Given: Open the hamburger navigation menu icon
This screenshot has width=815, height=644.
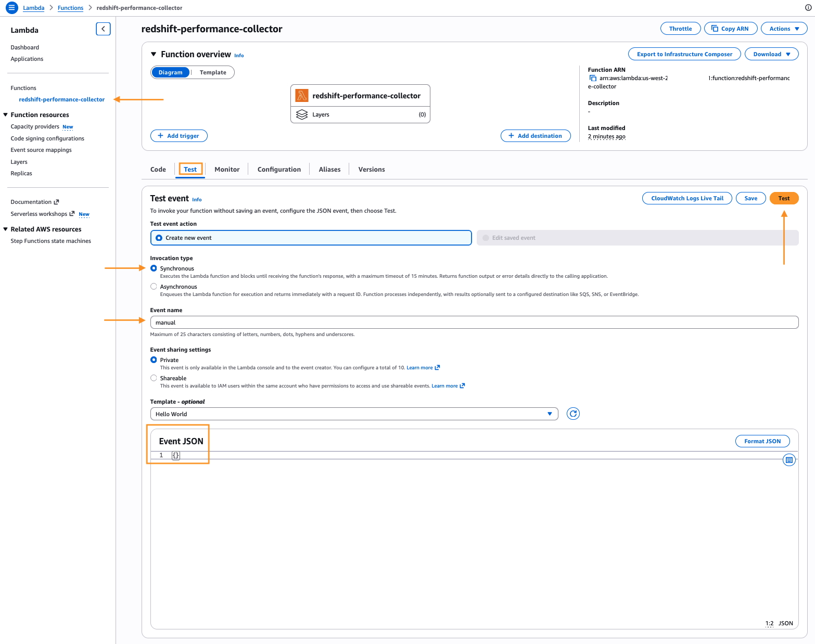Looking at the screenshot, I should [x=11, y=8].
